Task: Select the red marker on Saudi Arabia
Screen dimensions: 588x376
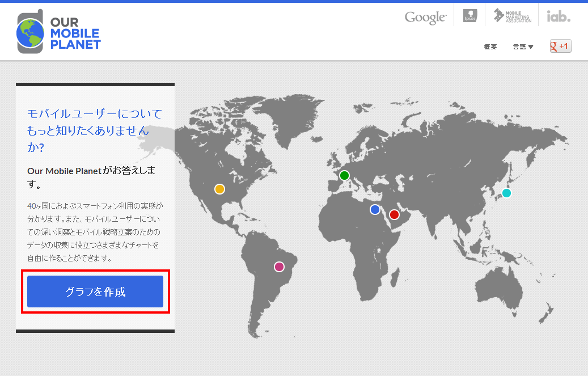Action: point(394,214)
